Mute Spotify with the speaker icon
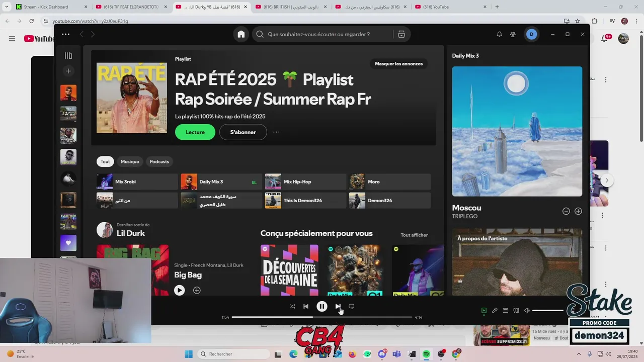 click(x=527, y=311)
